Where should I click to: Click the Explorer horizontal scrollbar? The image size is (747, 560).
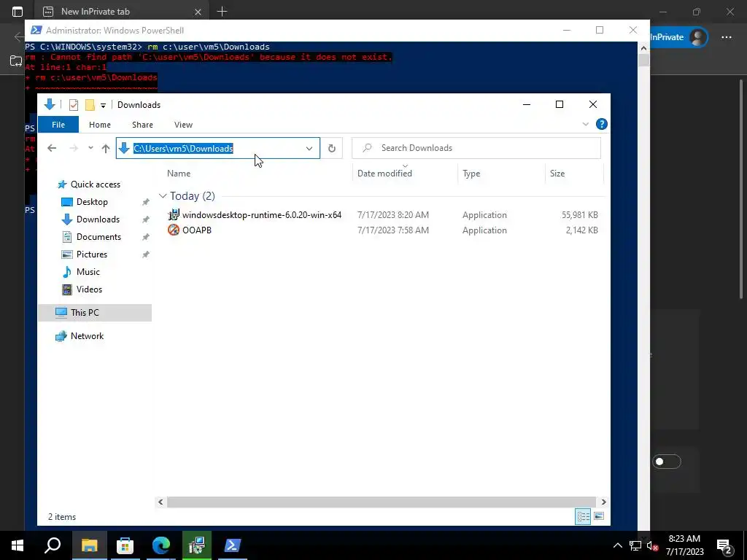[381, 502]
